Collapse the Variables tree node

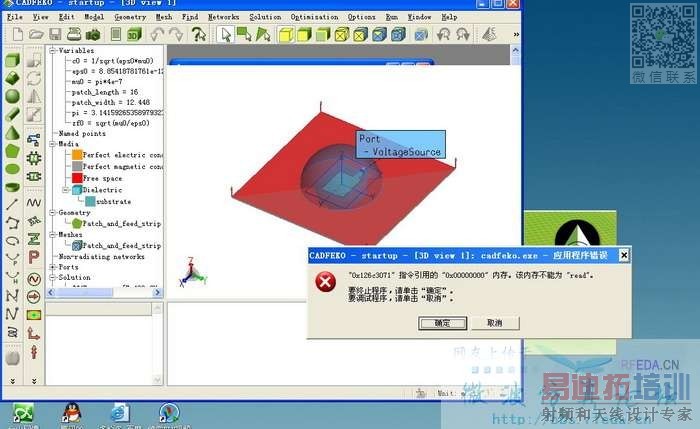coord(52,50)
